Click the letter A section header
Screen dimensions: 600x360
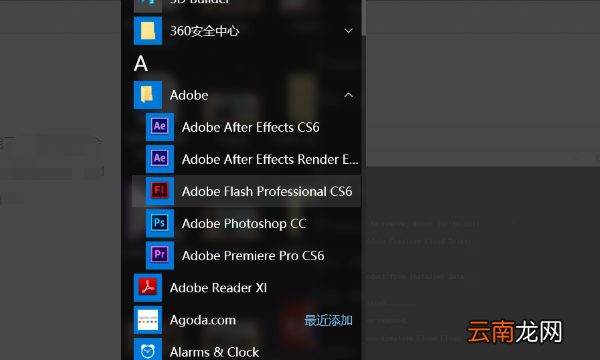(141, 64)
